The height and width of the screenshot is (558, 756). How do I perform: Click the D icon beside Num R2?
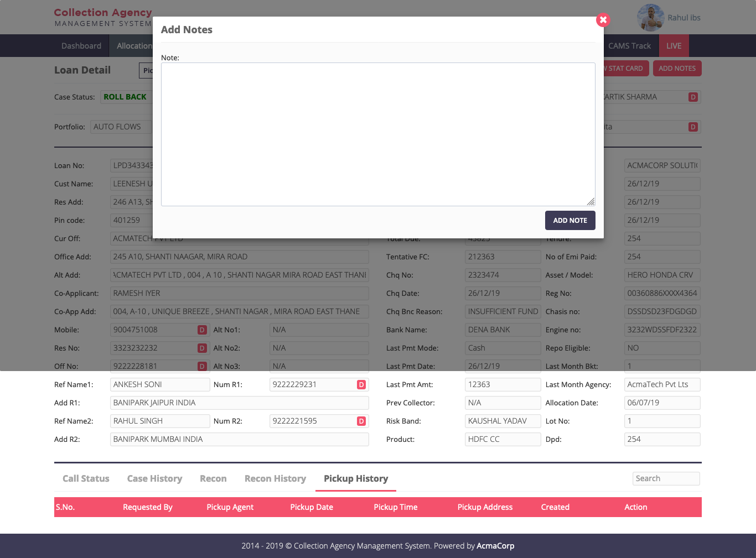pos(361,421)
